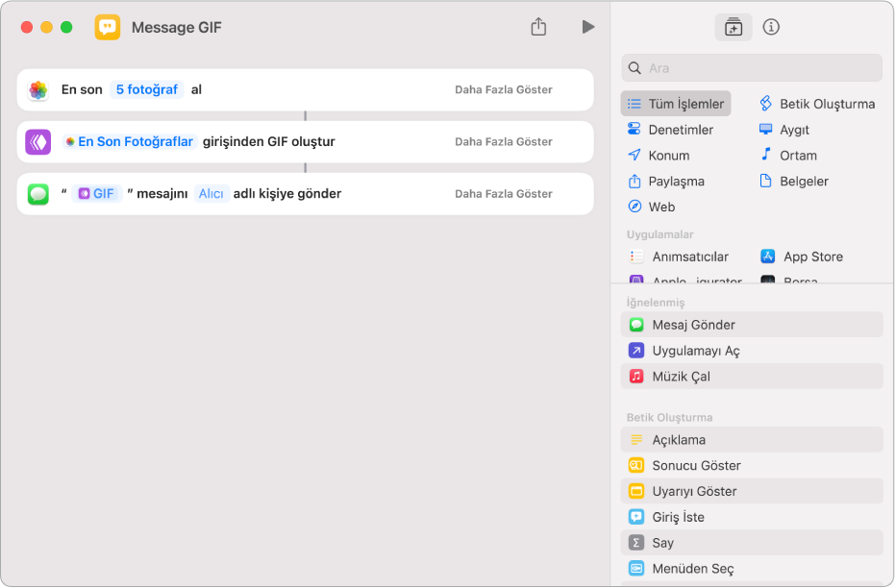Screen dimensions: 895x588
Task: Change the '5 fotoğraf' parameter
Action: tap(147, 89)
